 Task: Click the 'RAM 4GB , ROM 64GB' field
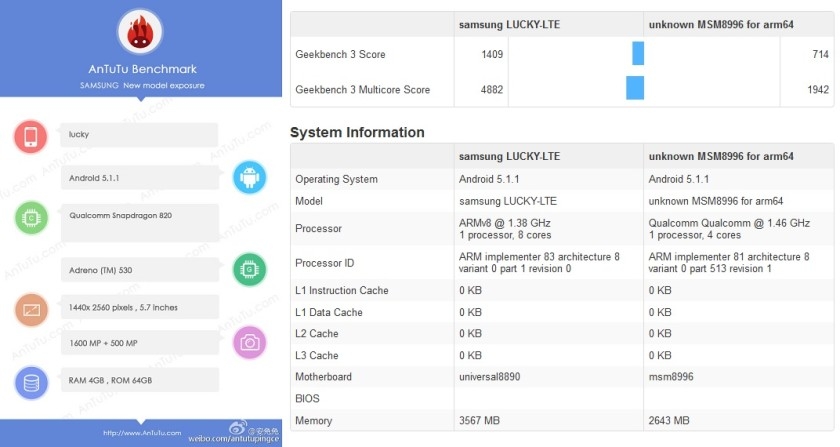[140, 380]
